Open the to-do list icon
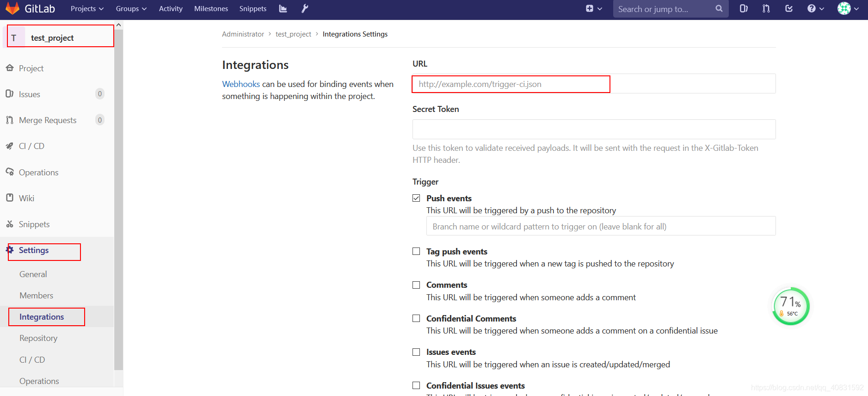 pos(789,8)
